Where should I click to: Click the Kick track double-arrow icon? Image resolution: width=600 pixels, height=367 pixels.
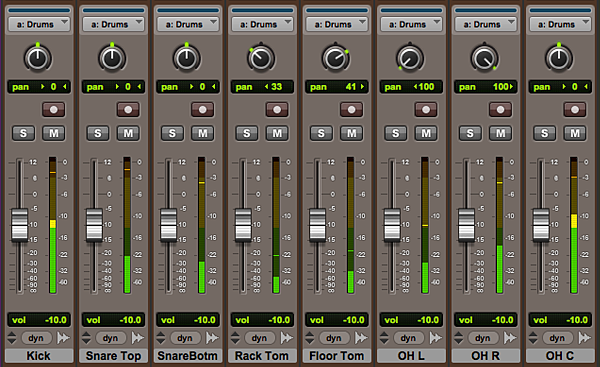pos(63,338)
